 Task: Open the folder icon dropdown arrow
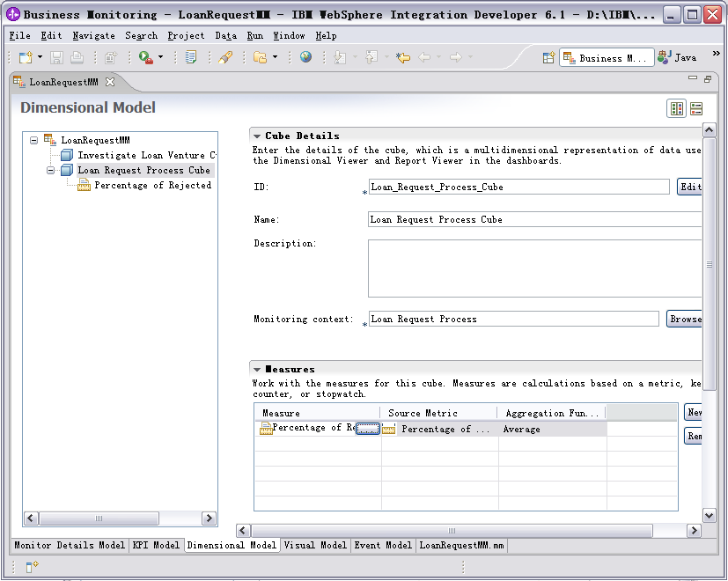tap(275, 57)
